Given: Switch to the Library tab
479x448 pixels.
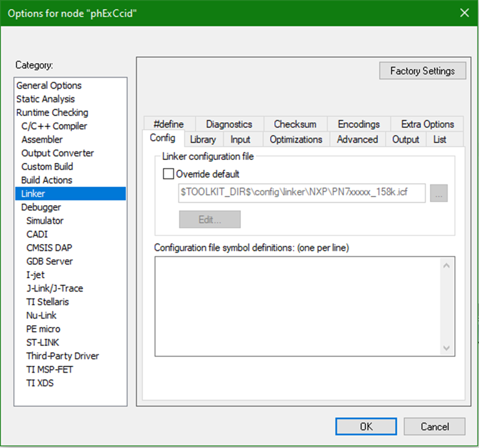Looking at the screenshot, I should coord(203,139).
